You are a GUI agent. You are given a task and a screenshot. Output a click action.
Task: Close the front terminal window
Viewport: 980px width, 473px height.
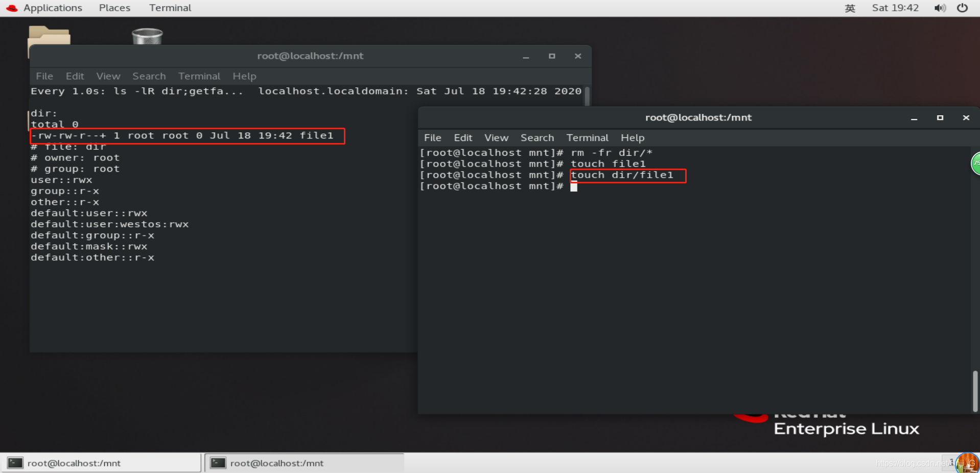[966, 118]
